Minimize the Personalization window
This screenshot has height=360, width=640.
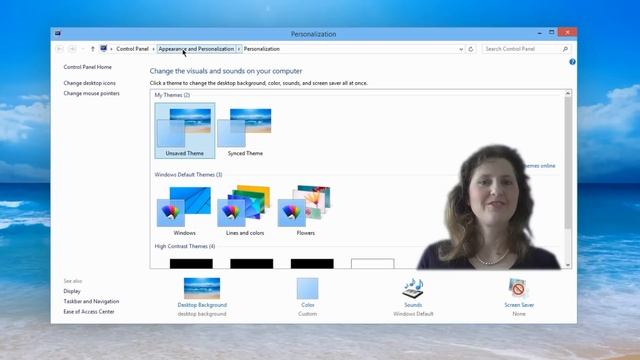pyautogui.click(x=540, y=33)
